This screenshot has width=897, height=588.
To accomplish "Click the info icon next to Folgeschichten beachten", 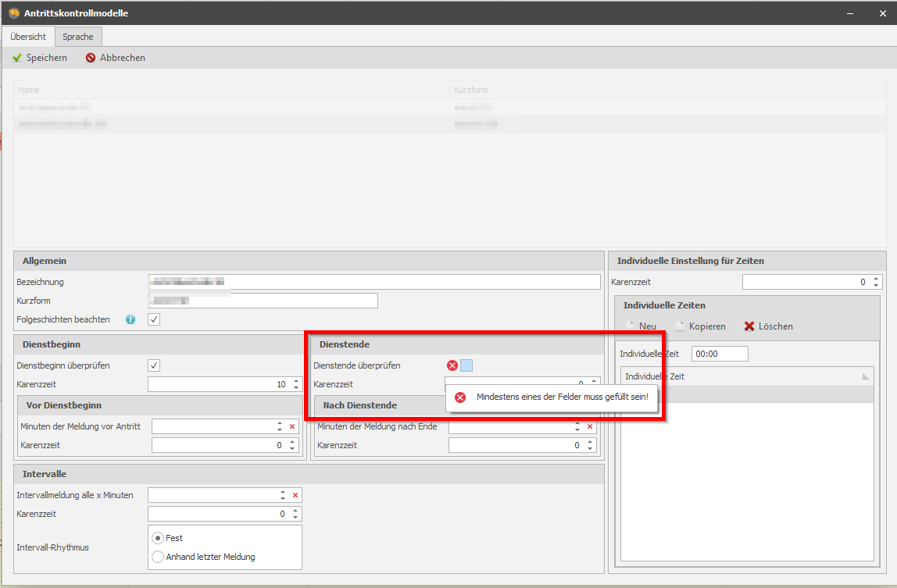I will coord(130,319).
